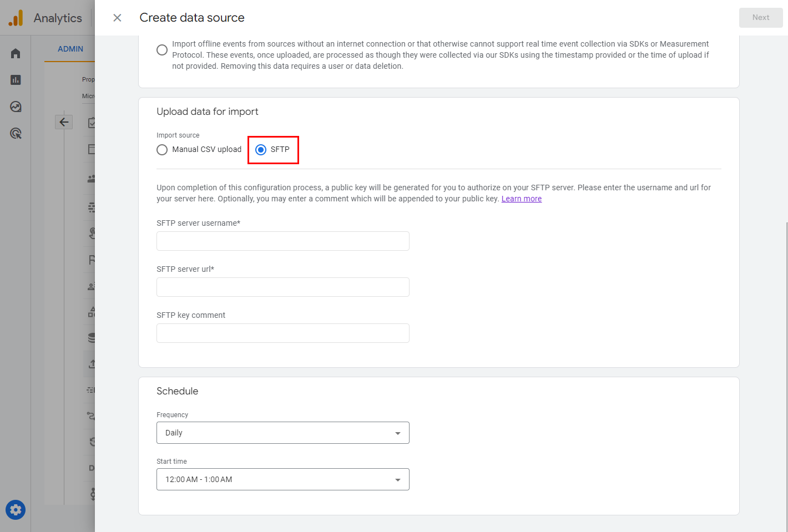Open Advertising icon in left sidebar
This screenshot has width=788, height=532.
(16, 133)
